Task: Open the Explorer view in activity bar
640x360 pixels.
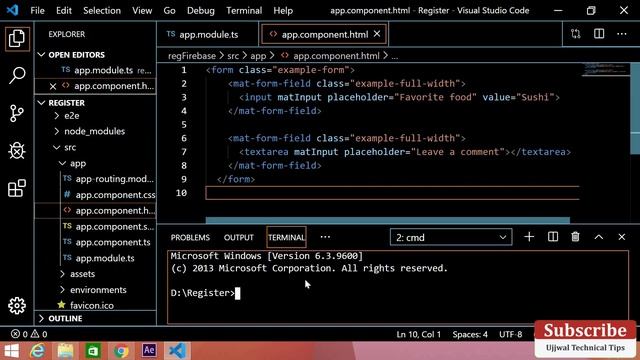Action: click(17, 39)
